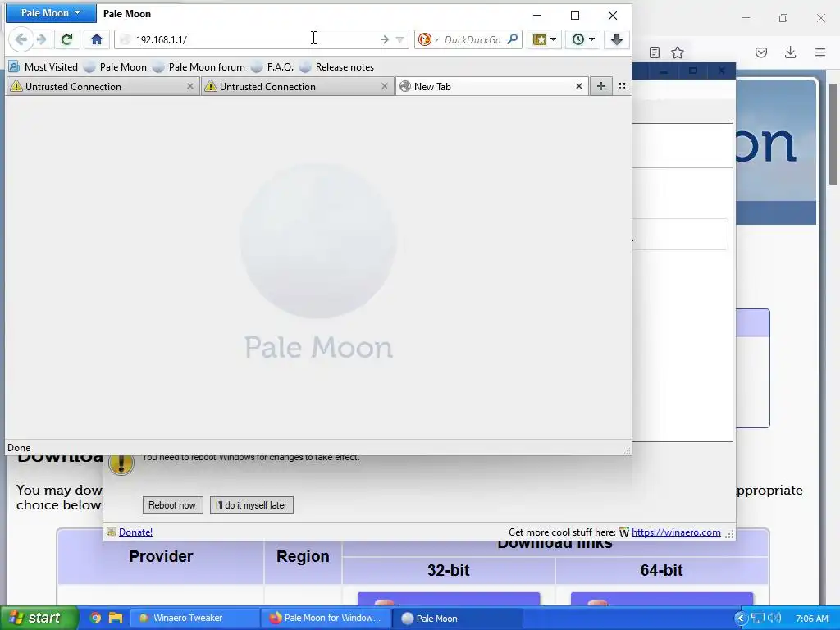Open the Most Visited bookmarks folder
The width and height of the screenshot is (840, 630).
43,67
